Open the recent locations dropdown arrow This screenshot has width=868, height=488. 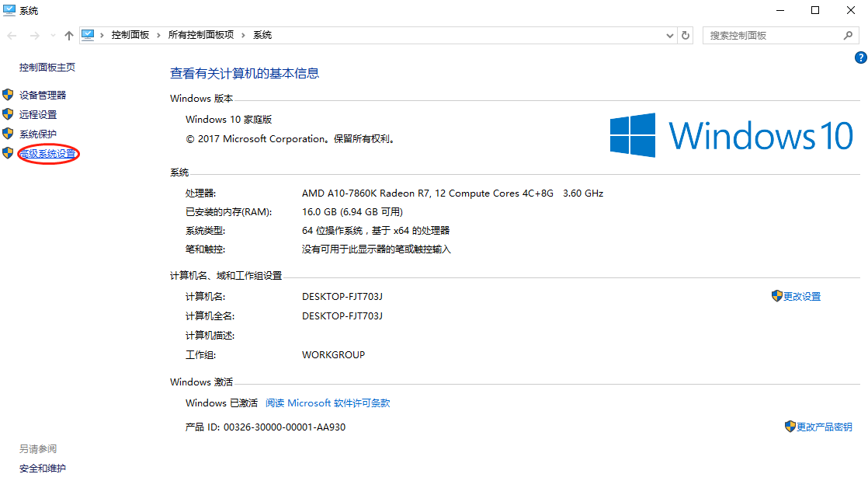pos(53,36)
